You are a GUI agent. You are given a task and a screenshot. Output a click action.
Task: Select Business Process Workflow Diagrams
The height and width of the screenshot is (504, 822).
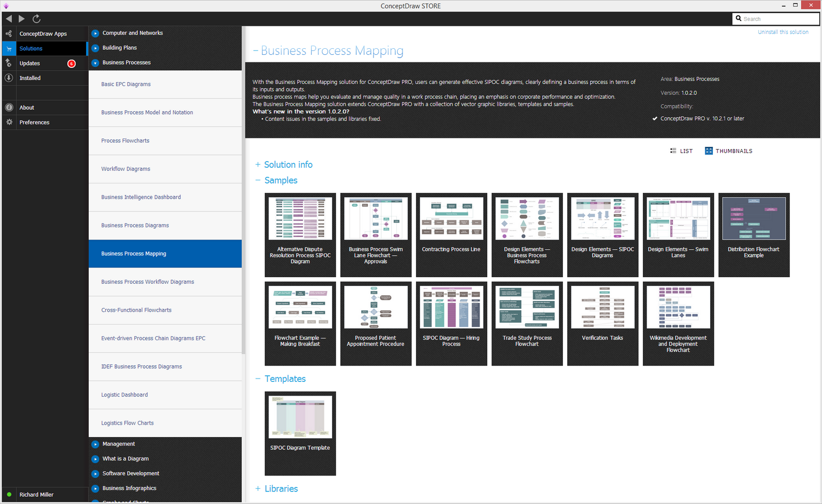tap(165, 282)
